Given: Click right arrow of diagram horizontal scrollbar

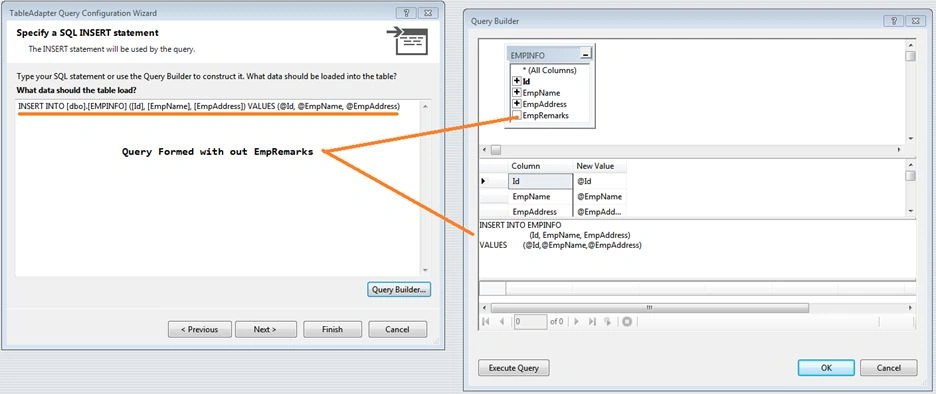Looking at the screenshot, I should [900, 150].
